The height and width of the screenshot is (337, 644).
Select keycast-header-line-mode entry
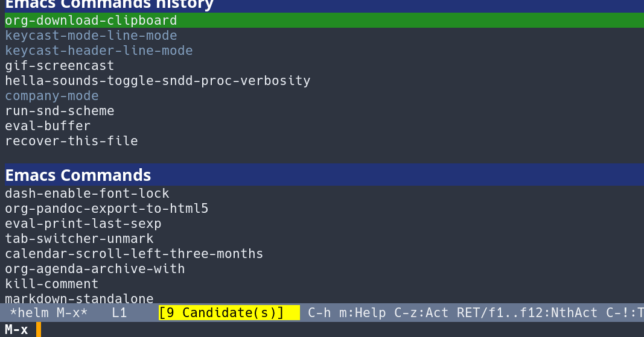pyautogui.click(x=98, y=51)
